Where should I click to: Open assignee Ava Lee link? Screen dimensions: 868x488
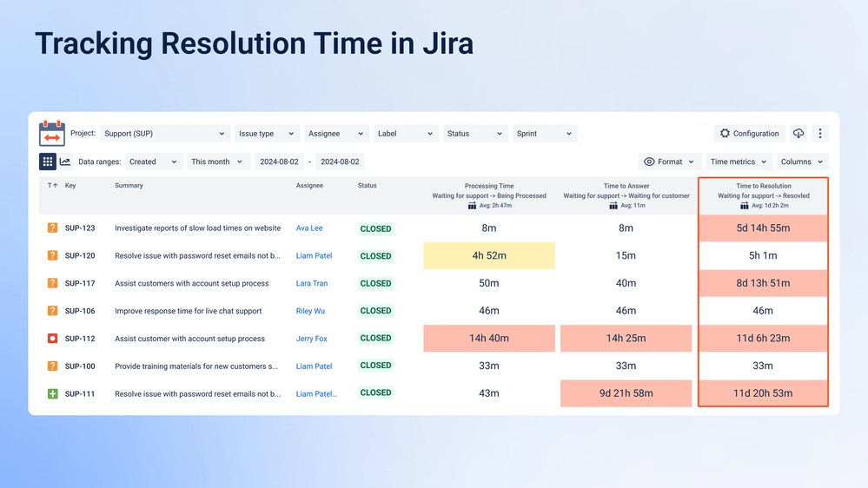[309, 228]
